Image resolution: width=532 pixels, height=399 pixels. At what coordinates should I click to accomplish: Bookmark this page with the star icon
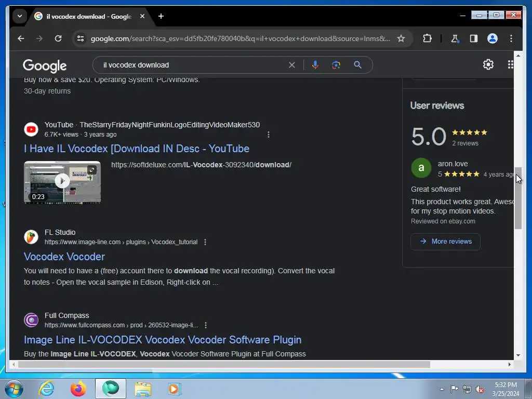click(x=401, y=38)
